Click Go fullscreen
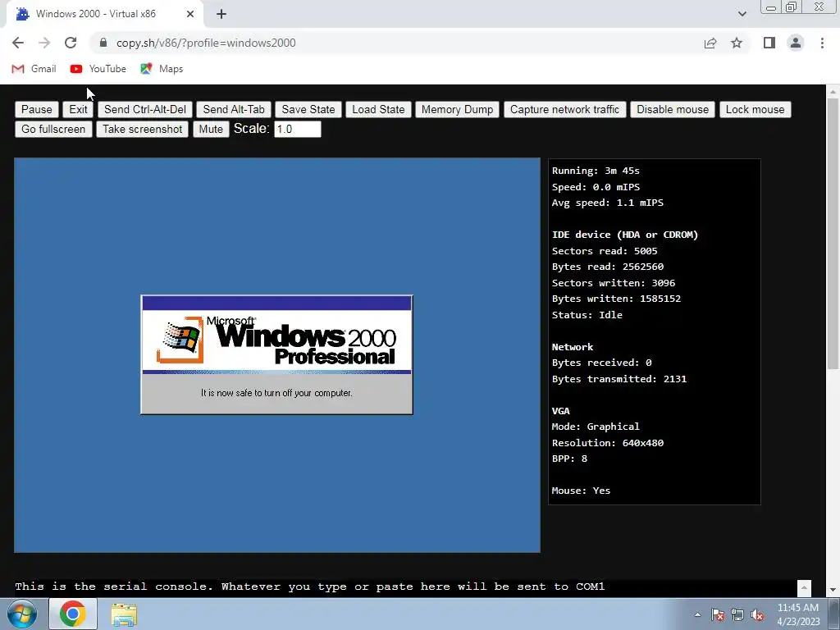This screenshot has height=630, width=840. 53,129
